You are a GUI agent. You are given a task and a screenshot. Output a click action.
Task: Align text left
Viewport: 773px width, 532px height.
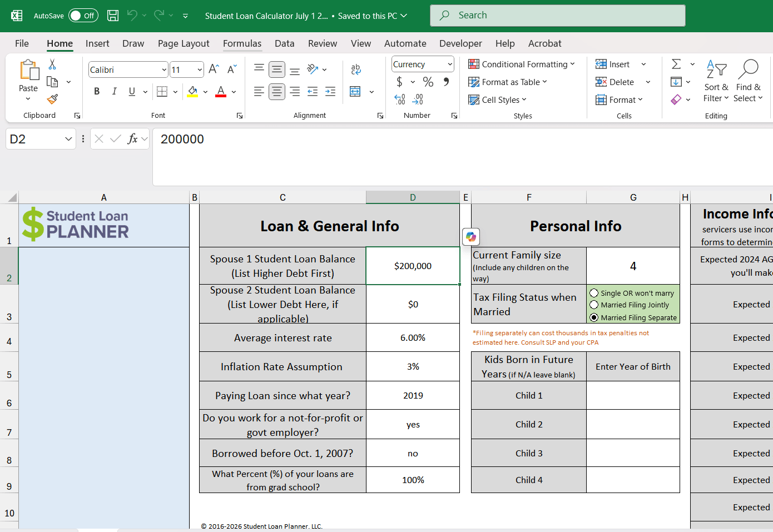[259, 92]
